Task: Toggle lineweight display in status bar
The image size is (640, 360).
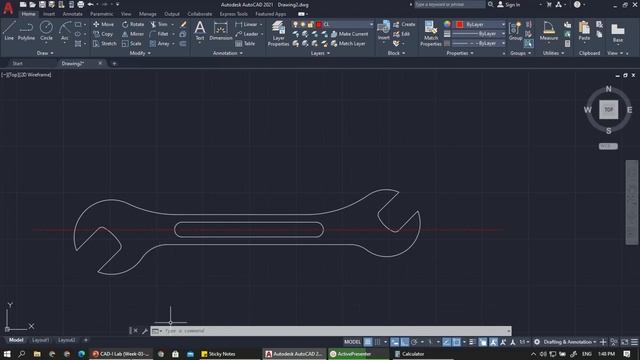Action: 472,342
